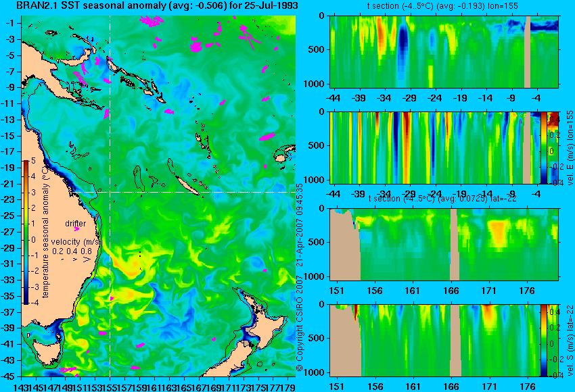Screen dimensions: 575x392
Task: Select the 'drifter' legend label
Action: point(76,224)
